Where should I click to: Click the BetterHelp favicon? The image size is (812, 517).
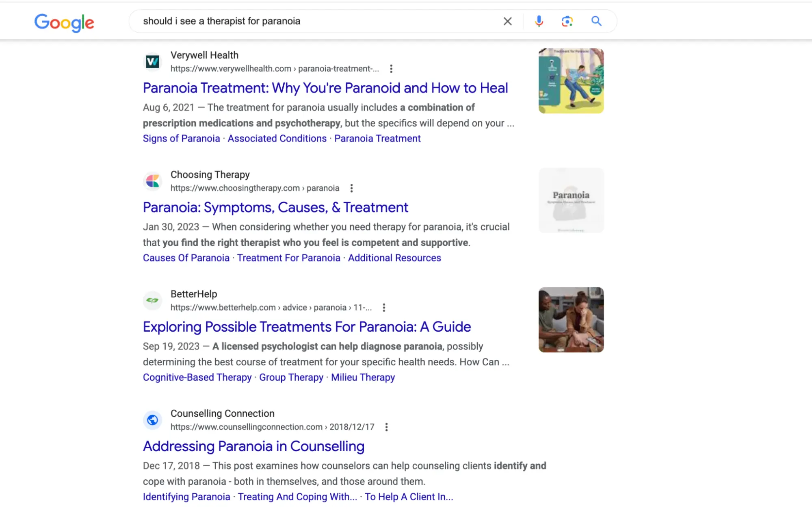[x=153, y=301]
